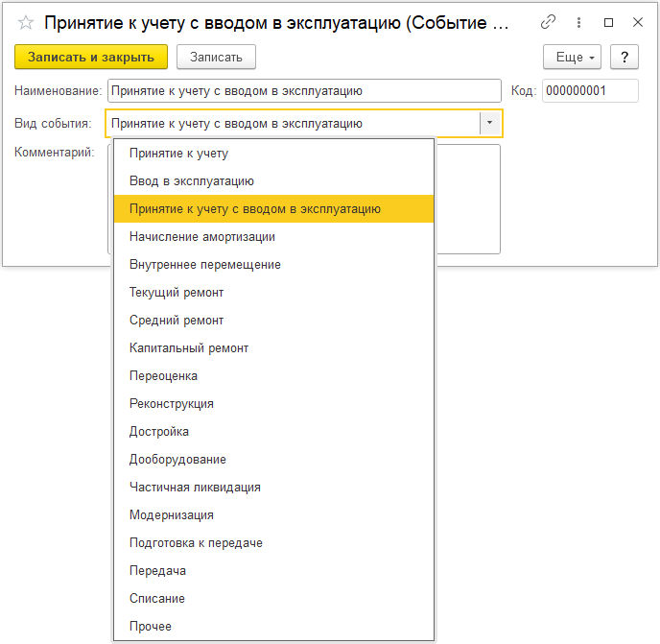Choose 'Модернизация' from the list

[x=171, y=514]
